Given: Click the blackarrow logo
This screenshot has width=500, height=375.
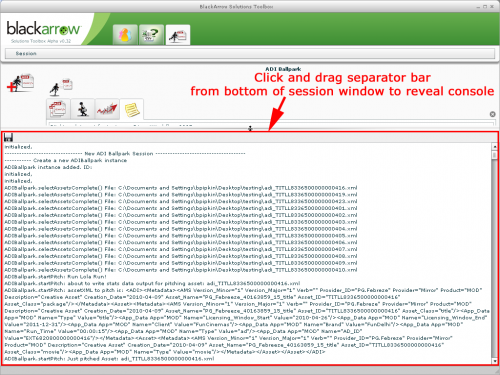Looking at the screenshot, I should pyautogui.click(x=43, y=29).
